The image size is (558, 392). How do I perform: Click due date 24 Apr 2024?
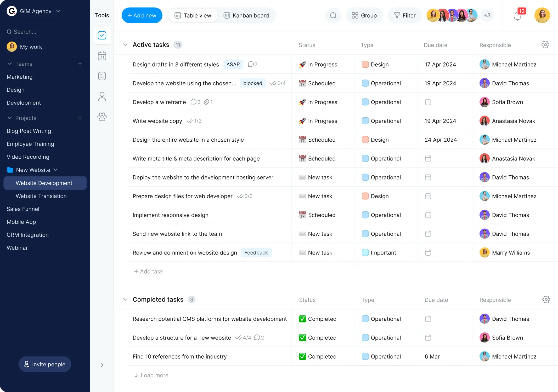pos(441,140)
